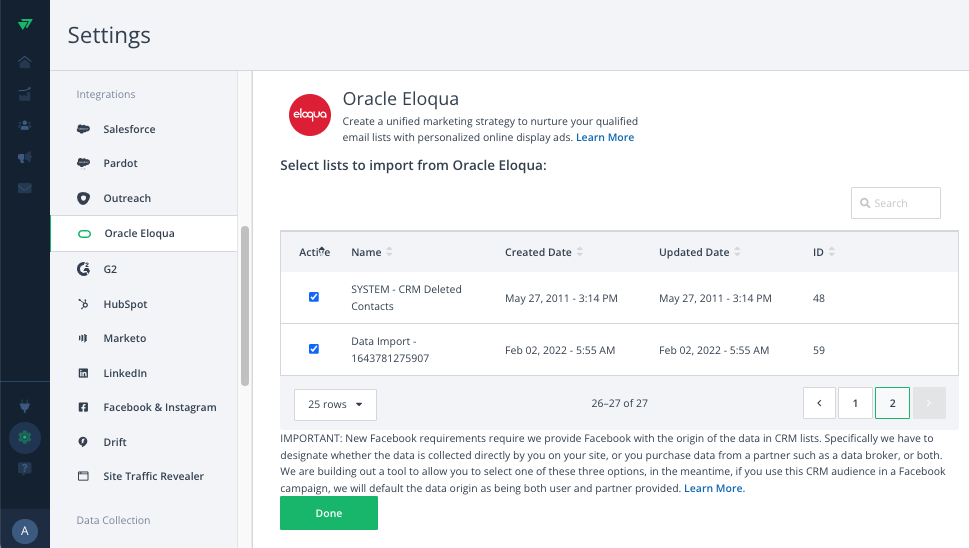Click the integrations sidebar scrollbar

coord(245,305)
